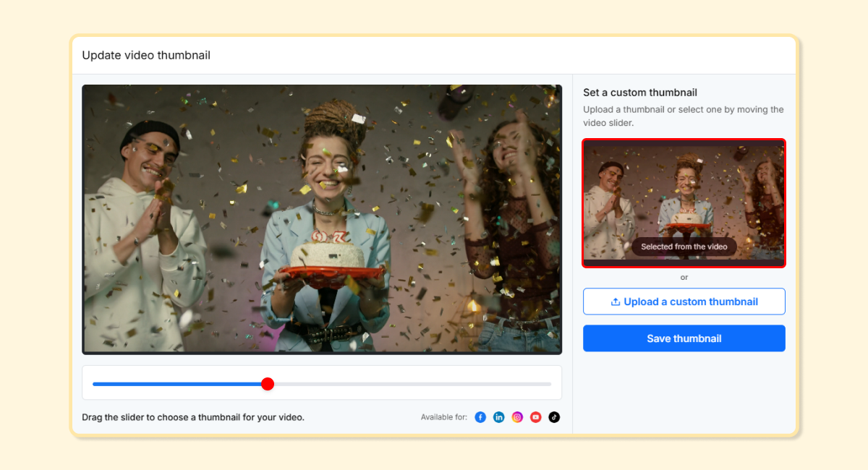This screenshot has height=470, width=868.
Task: Click the Available for label
Action: pos(443,416)
